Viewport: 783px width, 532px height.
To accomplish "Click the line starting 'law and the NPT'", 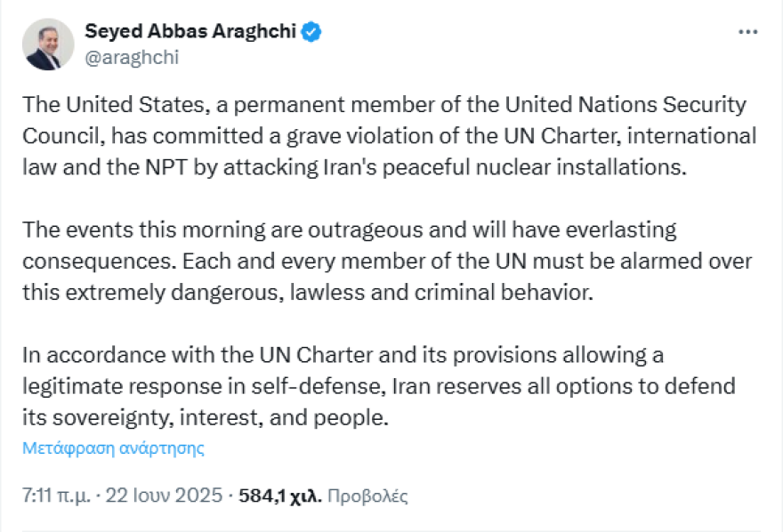I will pyautogui.click(x=354, y=167).
